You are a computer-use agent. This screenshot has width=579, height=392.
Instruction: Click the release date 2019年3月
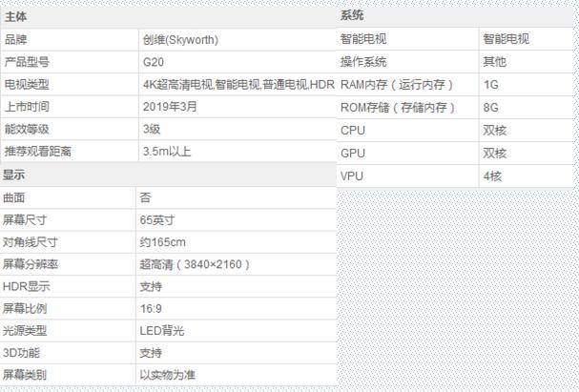170,106
